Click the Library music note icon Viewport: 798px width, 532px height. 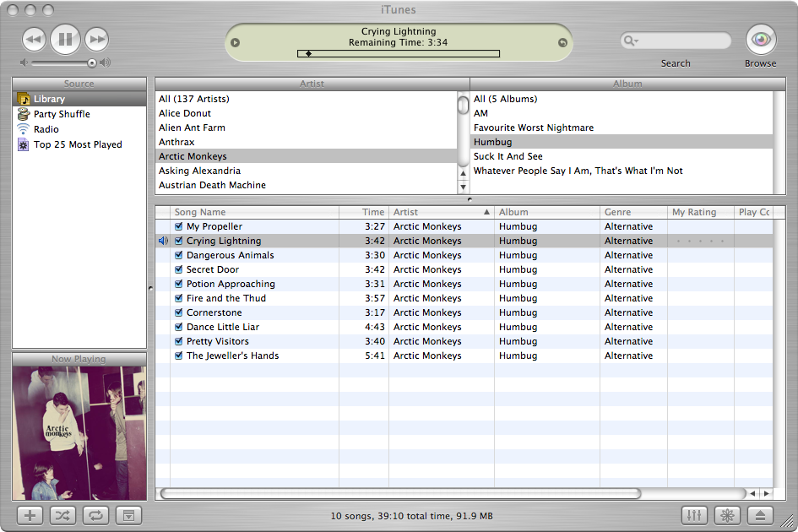[24, 99]
